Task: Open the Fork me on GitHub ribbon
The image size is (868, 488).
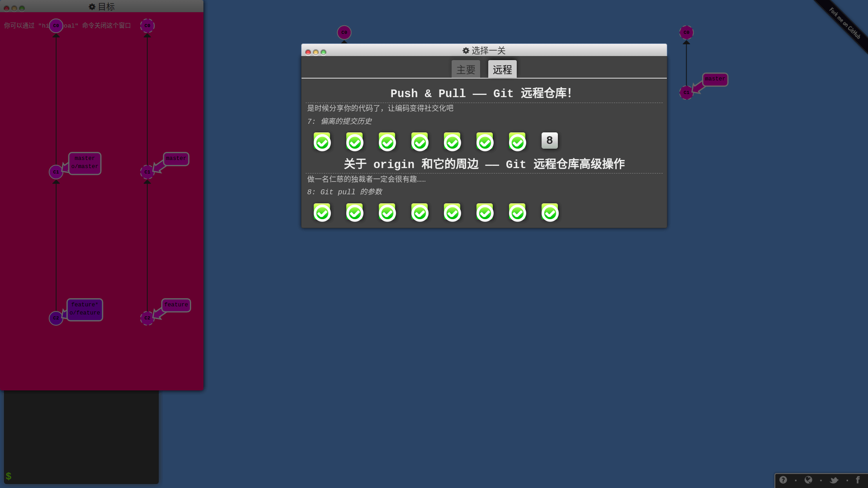Action: pyautogui.click(x=844, y=23)
